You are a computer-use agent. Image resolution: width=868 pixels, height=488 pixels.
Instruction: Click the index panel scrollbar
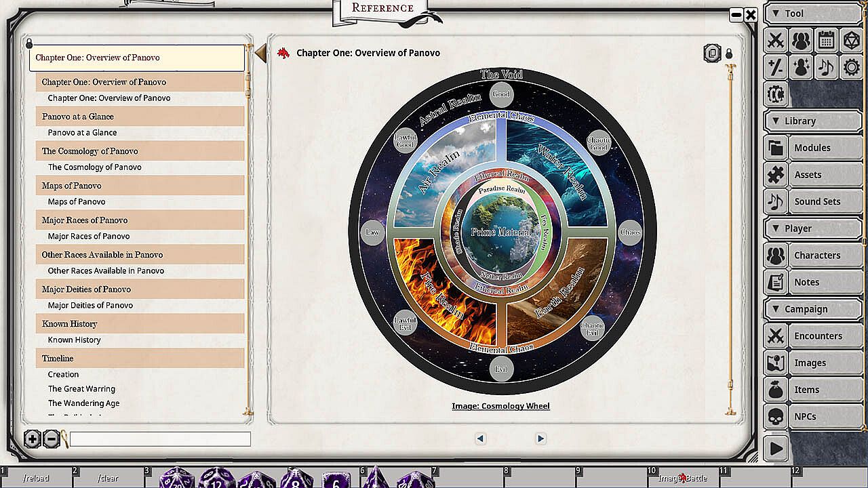[x=248, y=230]
